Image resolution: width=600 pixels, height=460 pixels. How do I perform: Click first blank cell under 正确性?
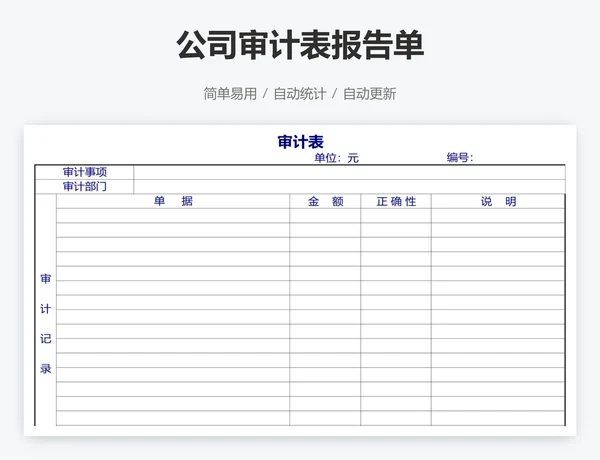point(396,216)
